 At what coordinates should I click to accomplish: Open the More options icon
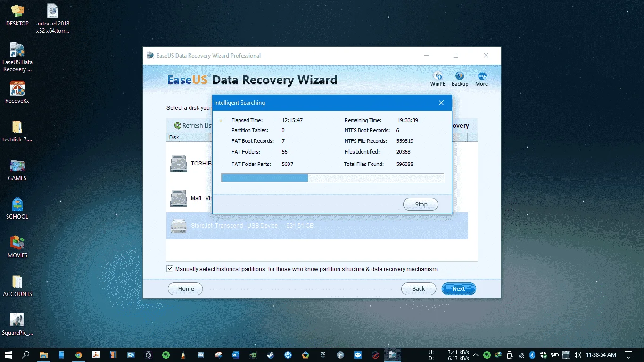pyautogui.click(x=482, y=76)
